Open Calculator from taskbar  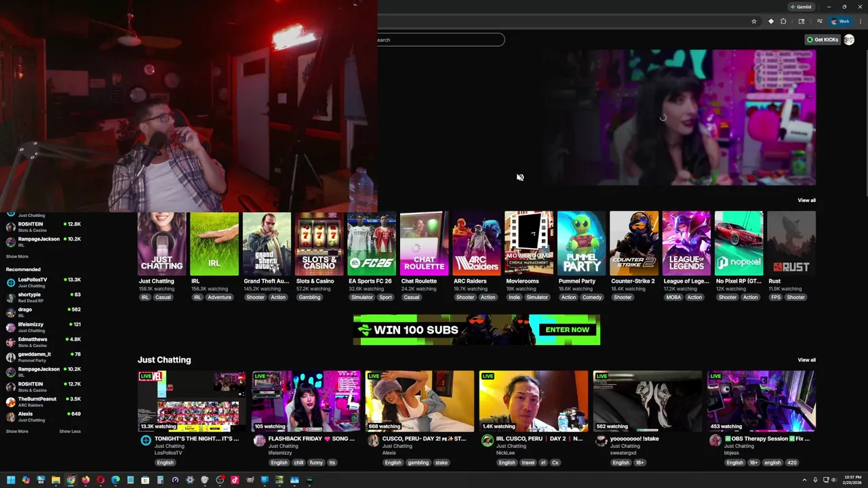160,480
